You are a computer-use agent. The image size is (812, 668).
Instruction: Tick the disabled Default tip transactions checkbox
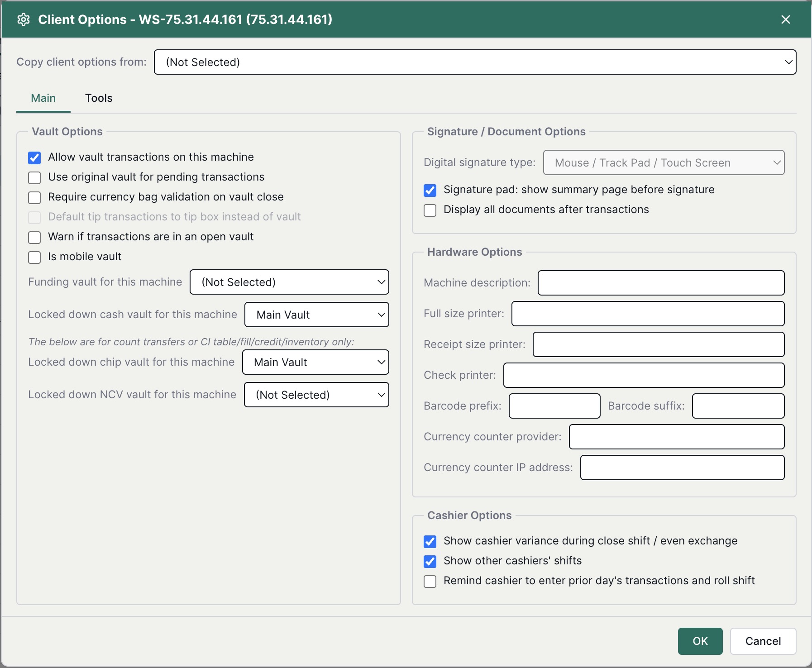pyautogui.click(x=34, y=217)
